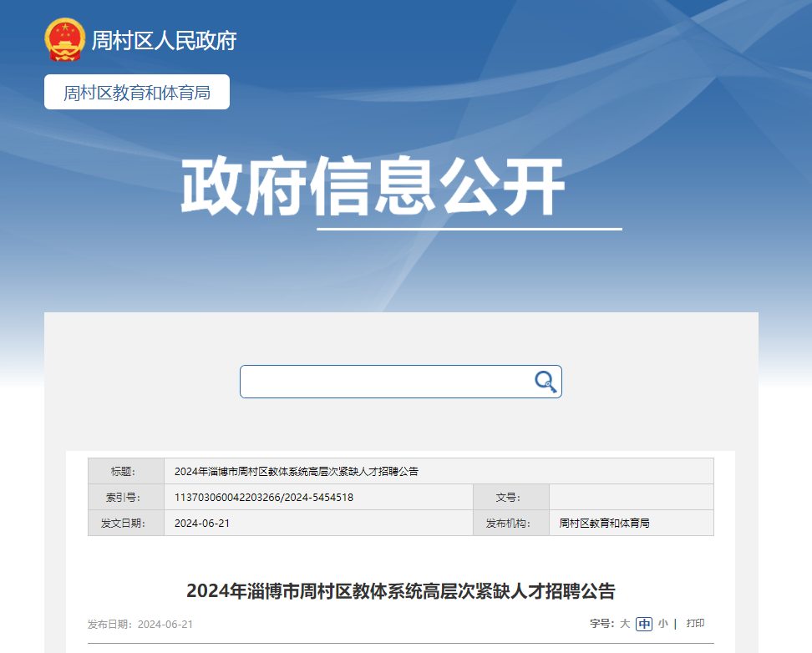Click the 发布机构: label cell
Viewport: 812px width, 653px height.
tap(511, 523)
